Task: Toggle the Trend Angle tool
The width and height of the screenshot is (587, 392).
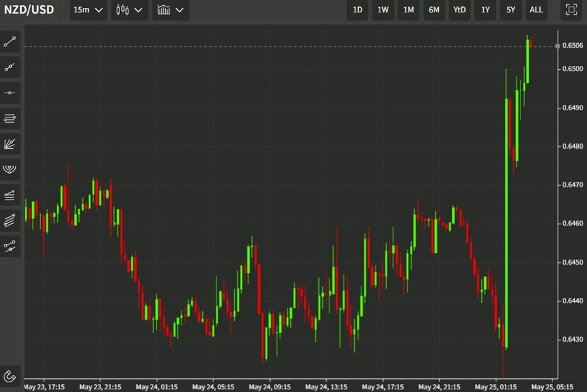Action: click(9, 194)
